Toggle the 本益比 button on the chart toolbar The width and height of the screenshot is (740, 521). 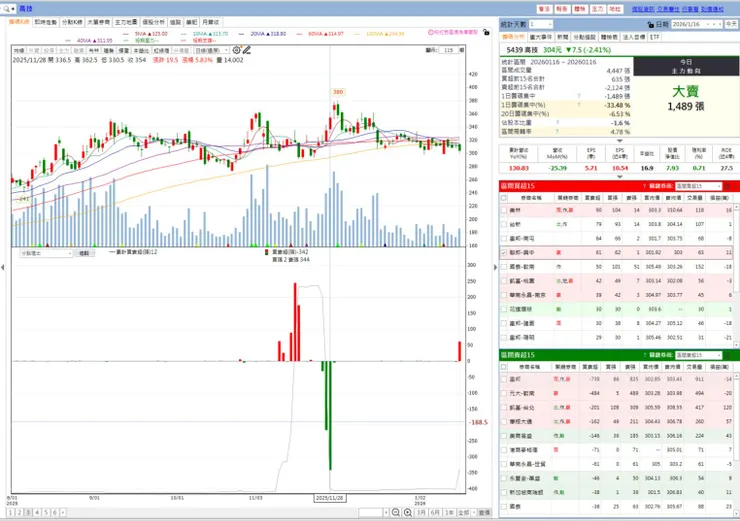[141, 50]
